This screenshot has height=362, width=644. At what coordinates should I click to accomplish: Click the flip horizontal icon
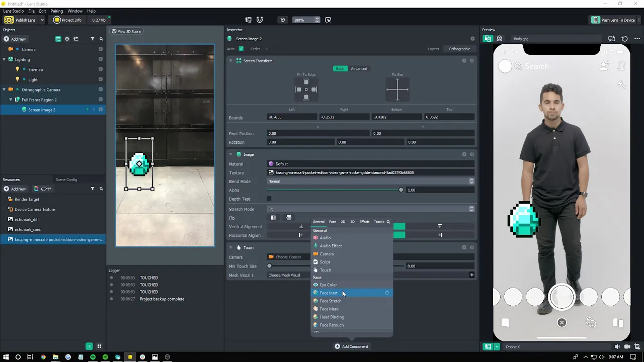click(x=273, y=218)
